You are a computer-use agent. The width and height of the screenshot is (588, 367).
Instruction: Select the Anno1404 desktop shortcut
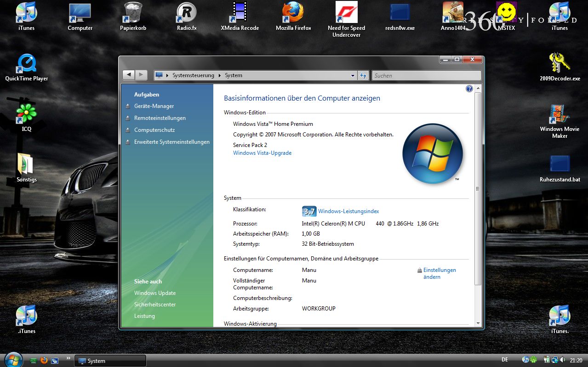tap(453, 17)
